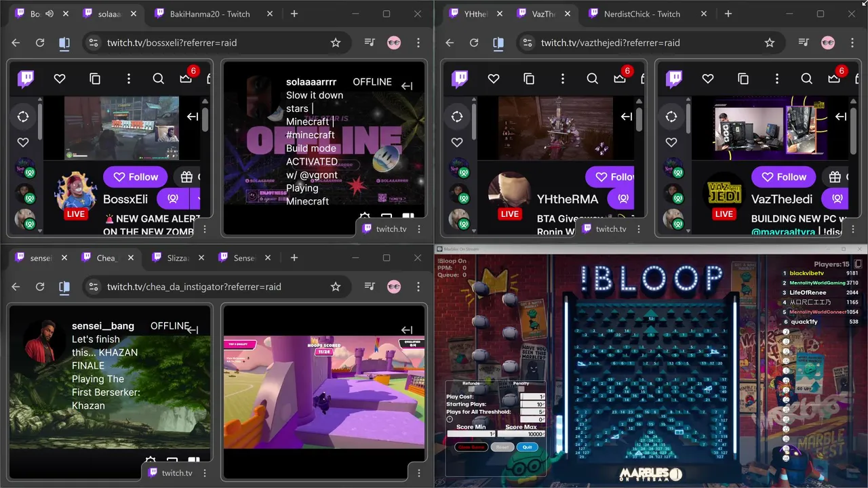
Task: Switch to the solaaa tab
Action: coord(108,14)
